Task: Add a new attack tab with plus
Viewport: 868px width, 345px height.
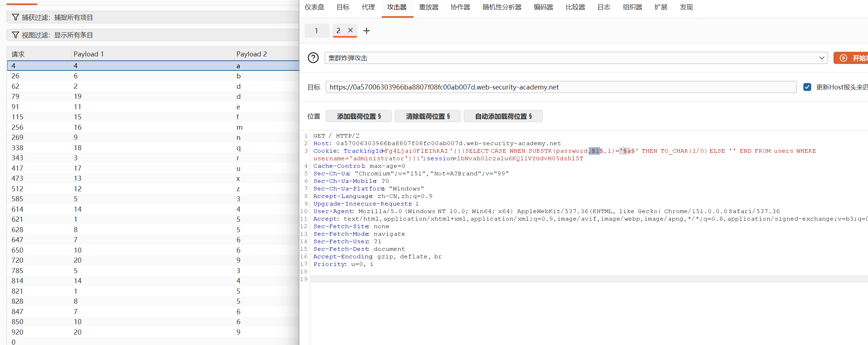Action: click(367, 31)
